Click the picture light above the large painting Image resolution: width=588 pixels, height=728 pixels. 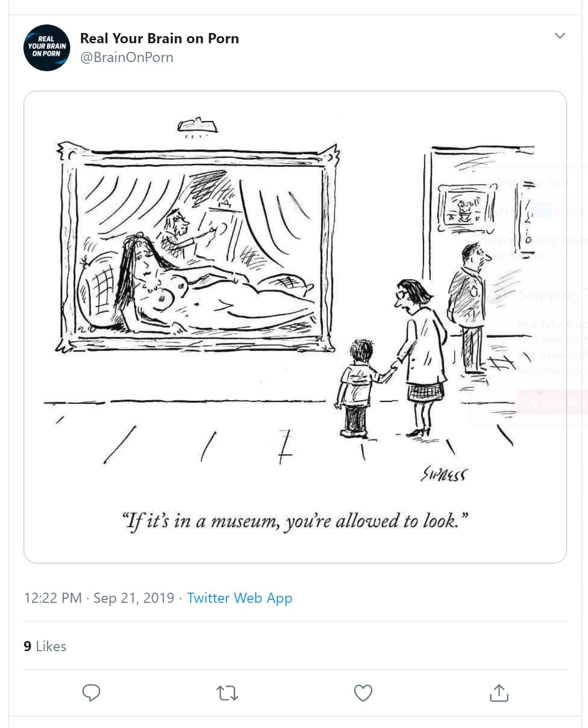198,126
